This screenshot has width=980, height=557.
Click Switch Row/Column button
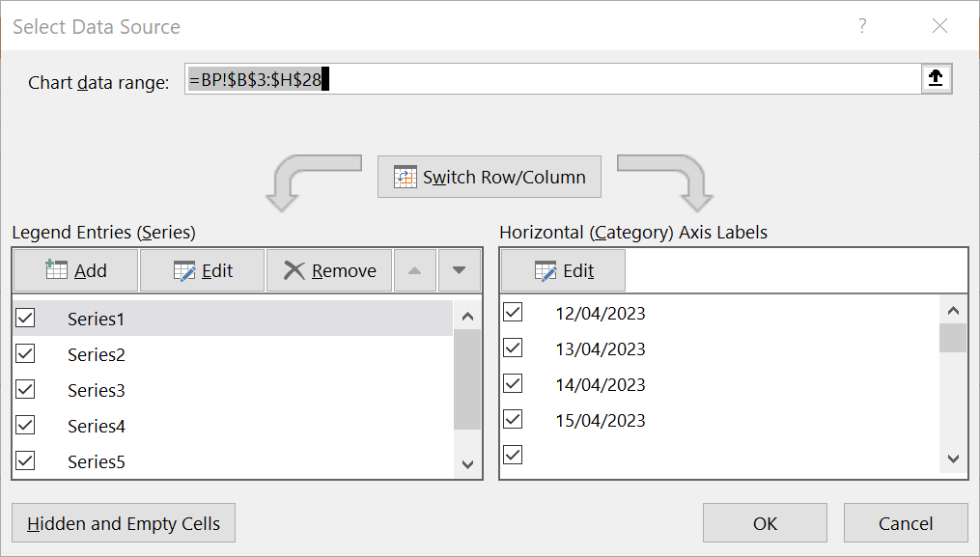(x=490, y=177)
